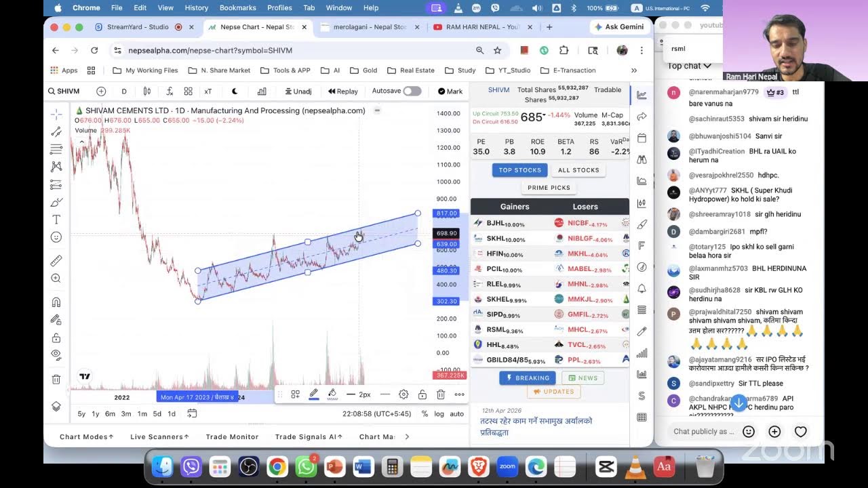Open the BJHL gainer stock
The image size is (868, 488).
tap(505, 223)
